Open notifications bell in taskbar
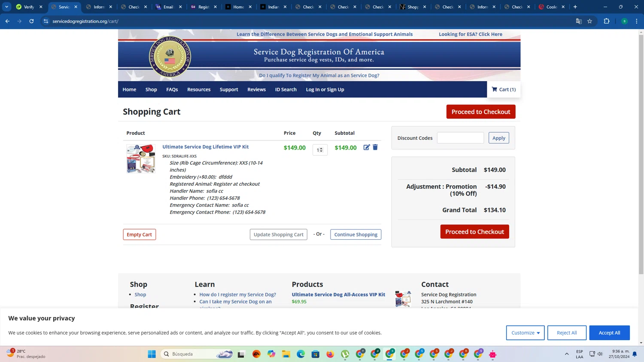The image size is (644, 362). tap(635, 354)
